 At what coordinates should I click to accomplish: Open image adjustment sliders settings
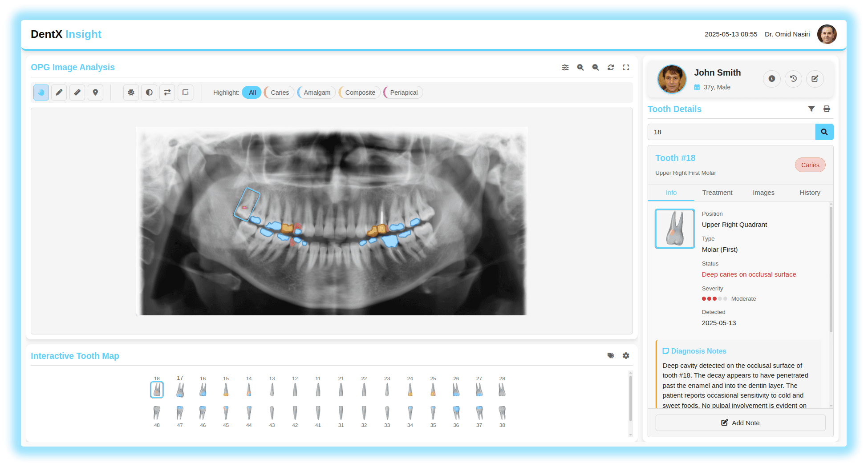565,68
